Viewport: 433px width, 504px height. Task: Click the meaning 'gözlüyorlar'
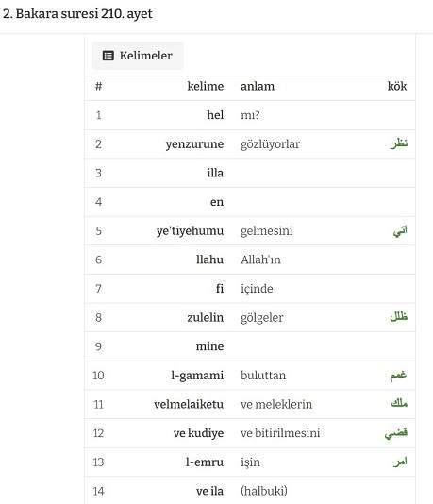click(271, 144)
